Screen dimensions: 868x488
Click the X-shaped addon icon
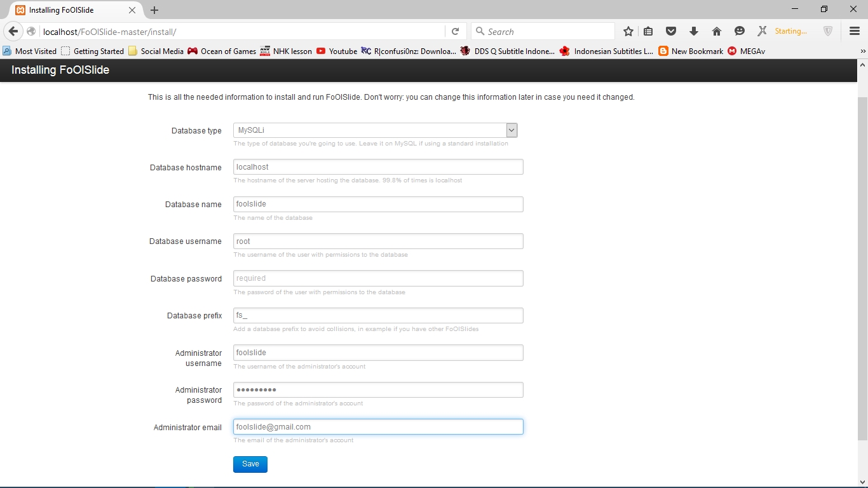coord(762,31)
